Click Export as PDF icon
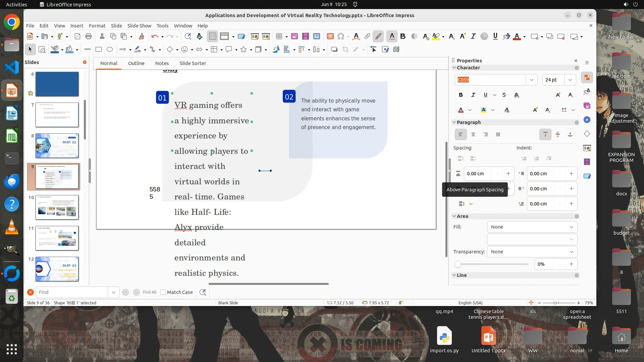The height and width of the screenshot is (362, 644). pos(77,37)
